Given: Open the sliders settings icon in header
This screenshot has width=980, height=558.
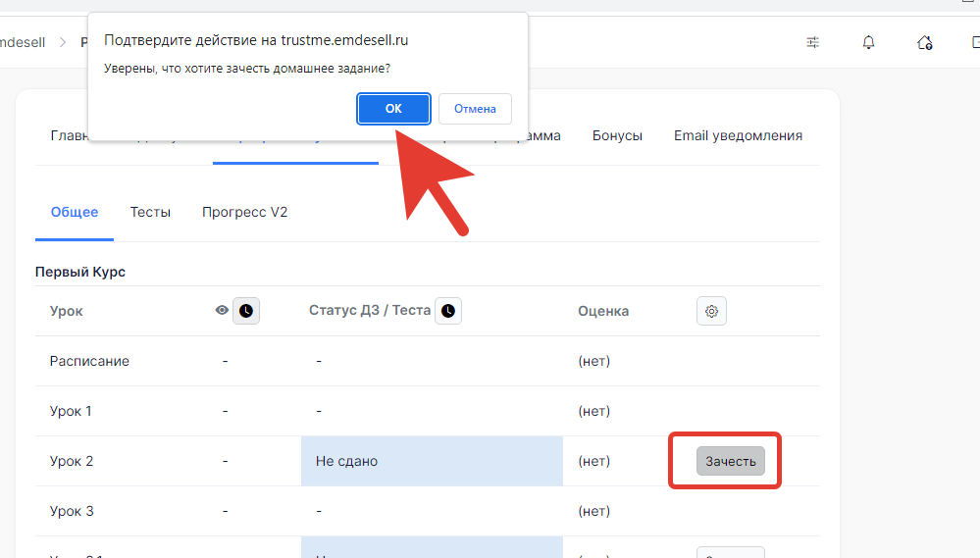Looking at the screenshot, I should [813, 42].
